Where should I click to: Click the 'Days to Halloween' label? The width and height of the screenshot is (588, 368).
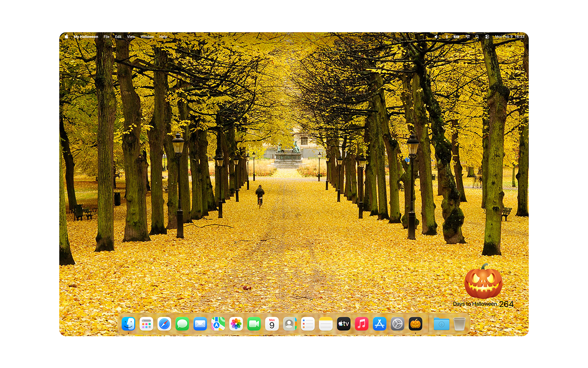pos(475,304)
